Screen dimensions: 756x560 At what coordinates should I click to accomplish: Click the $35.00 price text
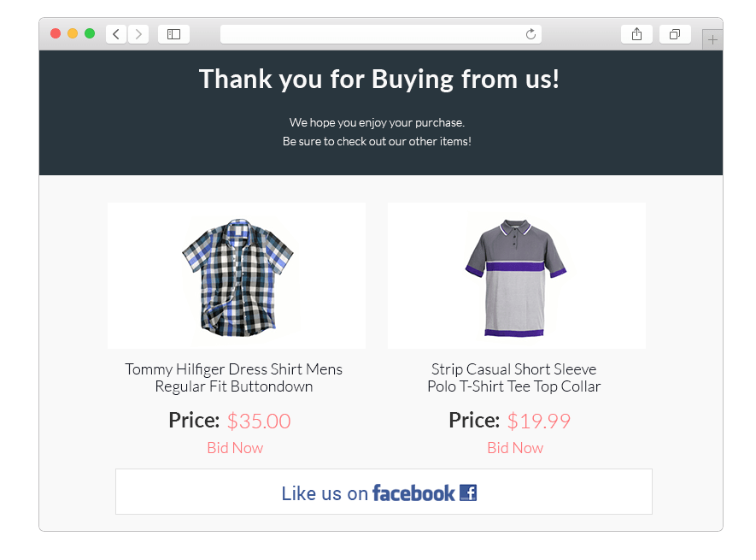click(259, 420)
